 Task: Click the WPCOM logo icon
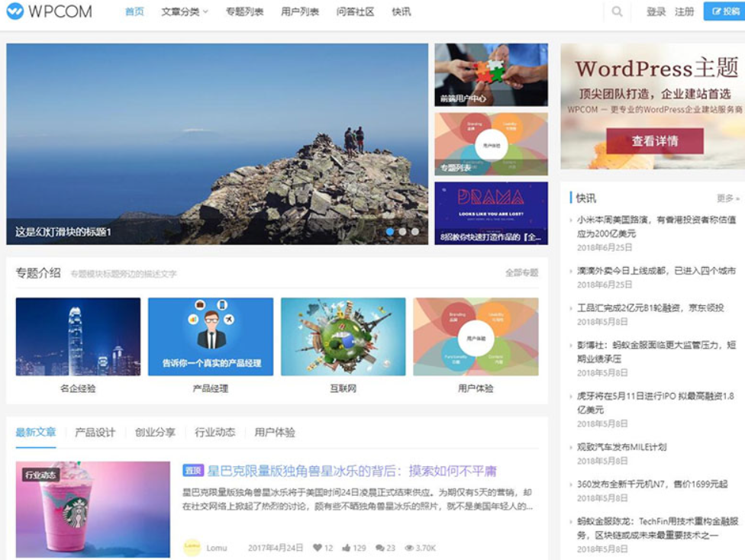(15, 11)
